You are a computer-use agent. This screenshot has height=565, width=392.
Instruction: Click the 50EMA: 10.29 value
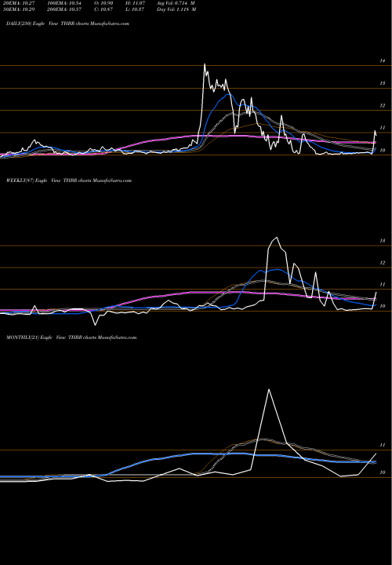(x=17, y=9)
